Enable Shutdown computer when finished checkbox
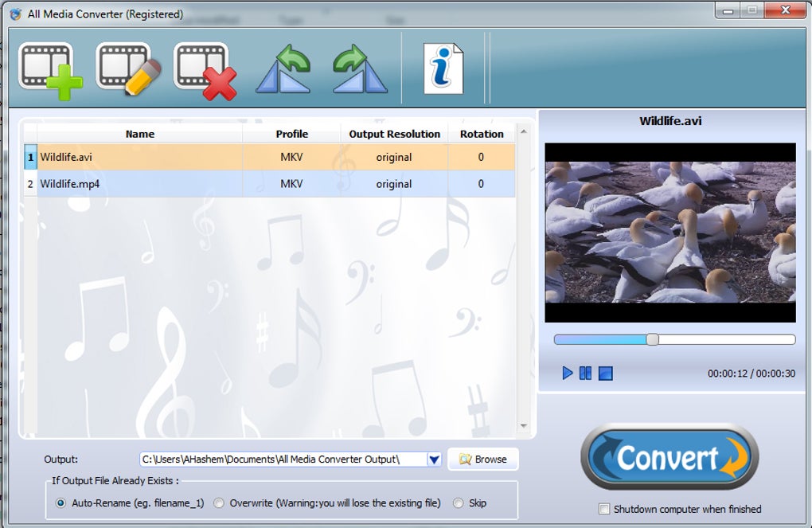The image size is (812, 528). tap(603, 509)
